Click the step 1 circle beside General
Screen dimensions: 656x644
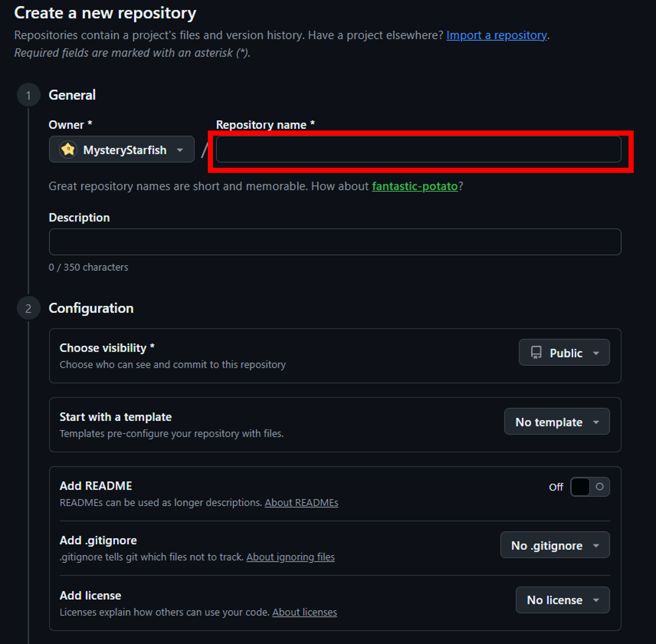click(28, 96)
